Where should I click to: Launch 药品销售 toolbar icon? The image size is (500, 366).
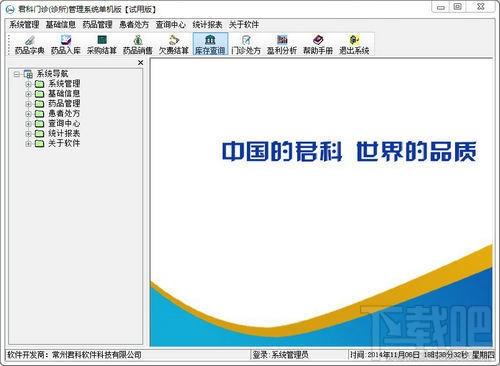(x=138, y=44)
